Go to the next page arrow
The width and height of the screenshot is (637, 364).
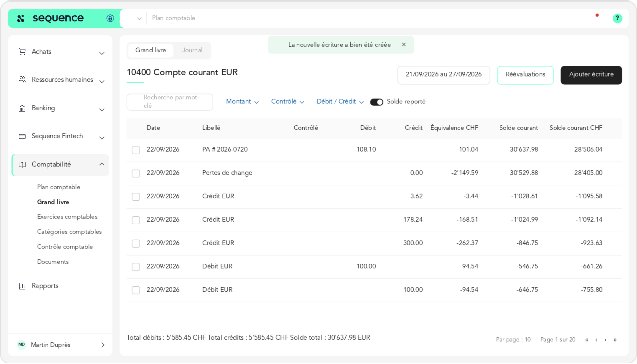tap(605, 340)
